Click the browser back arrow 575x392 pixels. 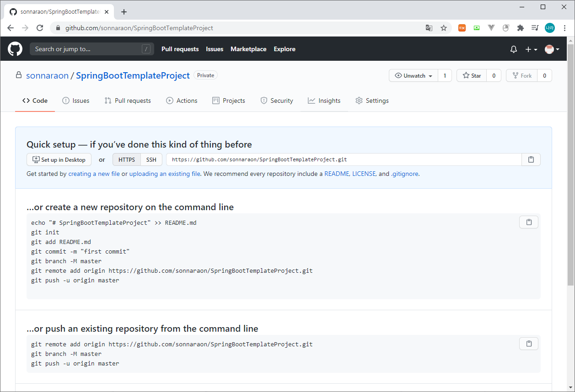[11, 28]
